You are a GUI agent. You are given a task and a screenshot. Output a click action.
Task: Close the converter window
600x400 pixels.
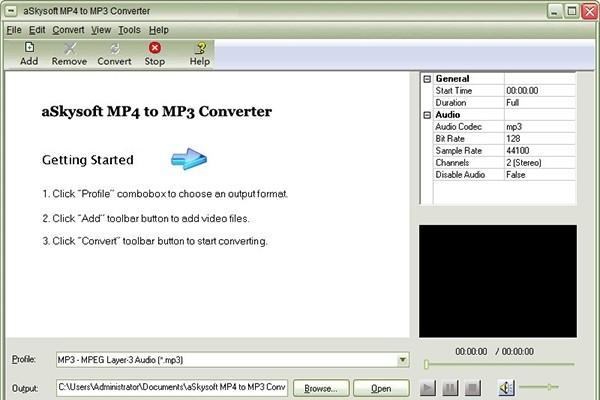click(589, 11)
